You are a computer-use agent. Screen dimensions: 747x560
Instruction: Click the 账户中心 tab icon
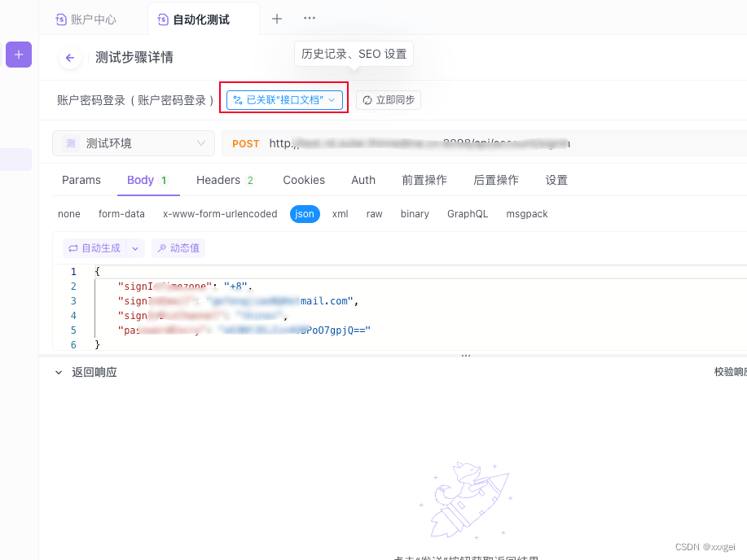point(61,20)
